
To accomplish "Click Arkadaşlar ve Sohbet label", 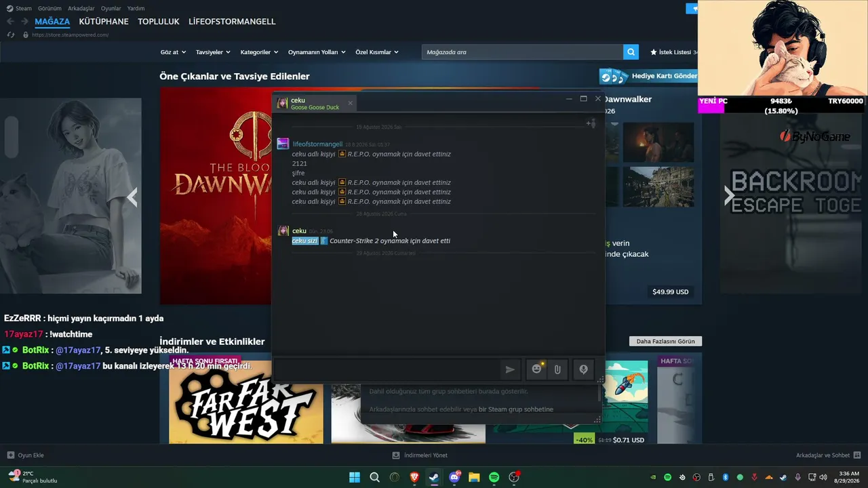I will click(823, 455).
